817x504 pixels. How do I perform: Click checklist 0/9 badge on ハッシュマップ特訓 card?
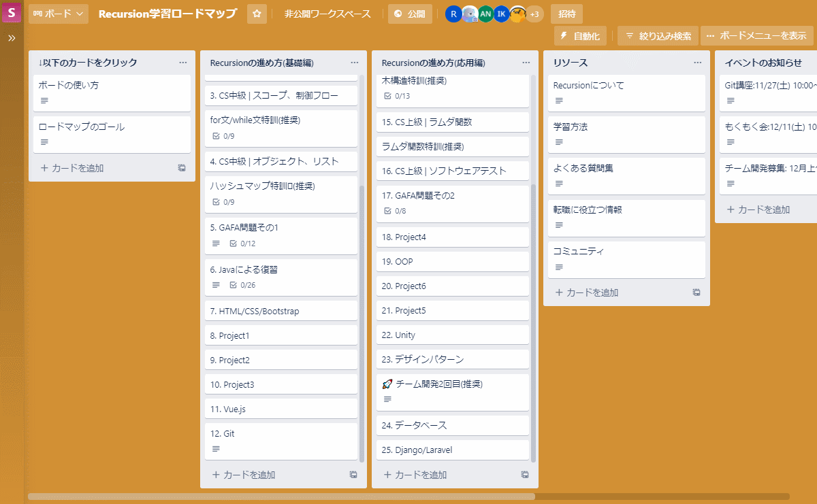223,202
